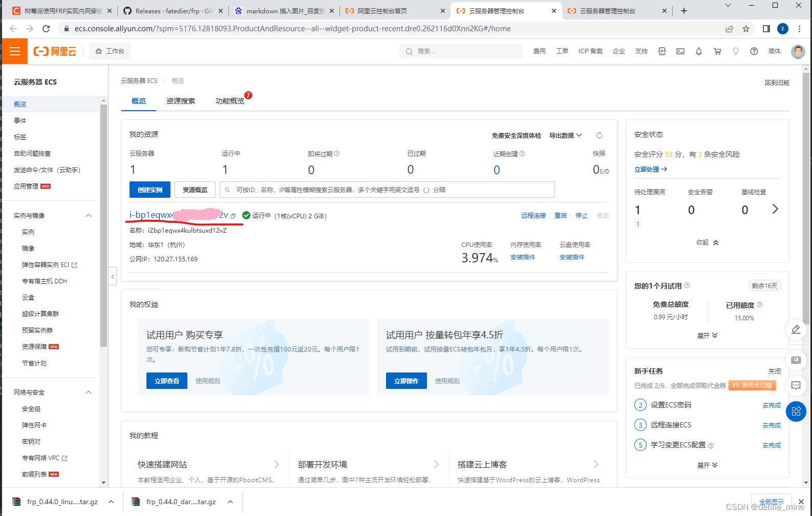Click the app download icon in header
Image resolution: width=812 pixels, height=516 pixels.
(662, 51)
